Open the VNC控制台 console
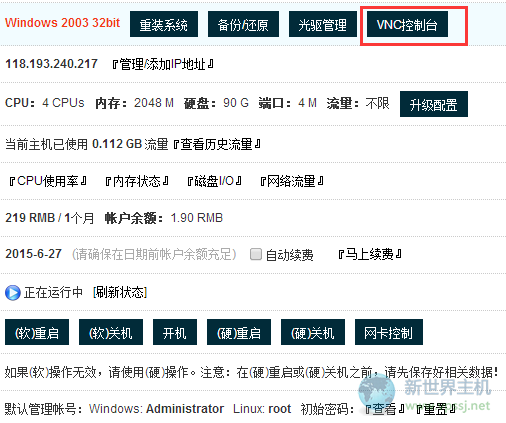Screen dimensions: 506x423 [407, 24]
